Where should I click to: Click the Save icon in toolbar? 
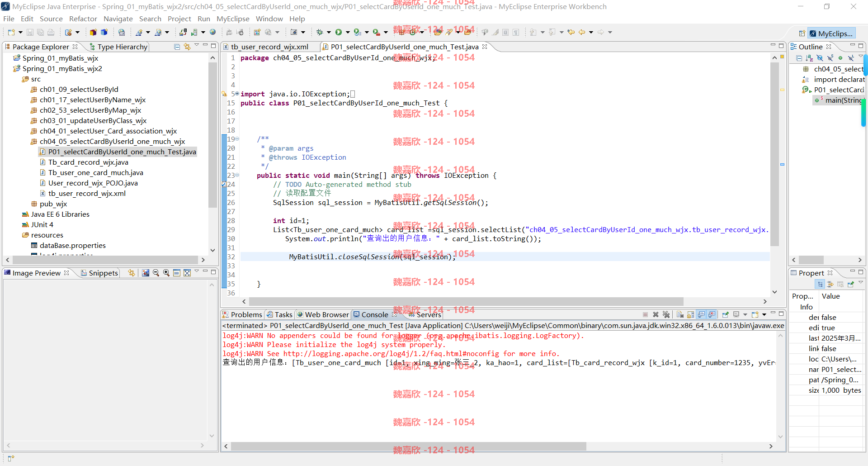(30, 32)
